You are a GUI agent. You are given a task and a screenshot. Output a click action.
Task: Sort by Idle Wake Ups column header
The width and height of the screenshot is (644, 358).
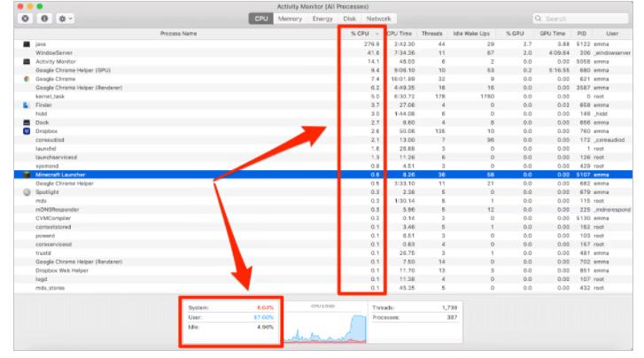point(471,34)
